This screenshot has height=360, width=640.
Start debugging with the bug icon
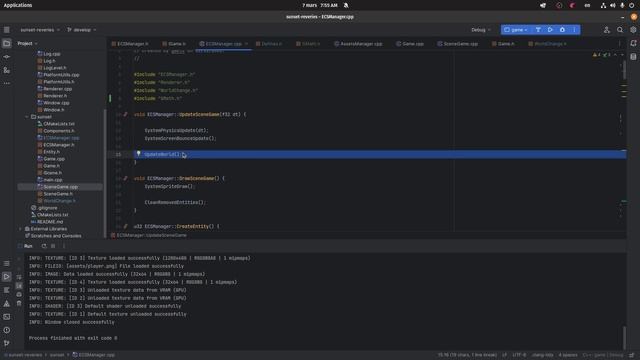(x=562, y=30)
